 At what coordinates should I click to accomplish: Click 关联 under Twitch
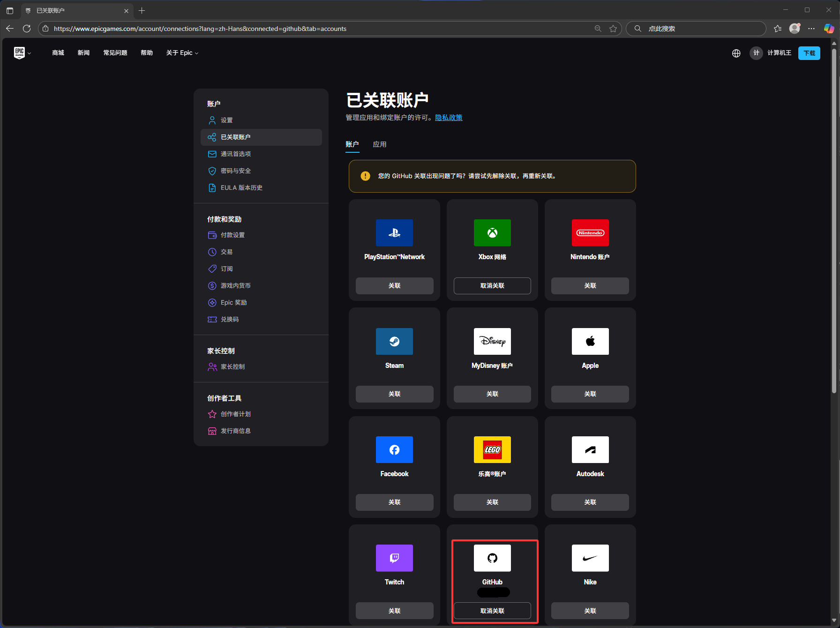pyautogui.click(x=394, y=611)
